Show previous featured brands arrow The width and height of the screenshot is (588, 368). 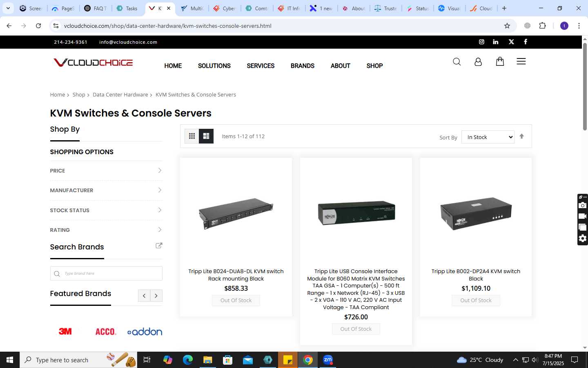click(144, 296)
